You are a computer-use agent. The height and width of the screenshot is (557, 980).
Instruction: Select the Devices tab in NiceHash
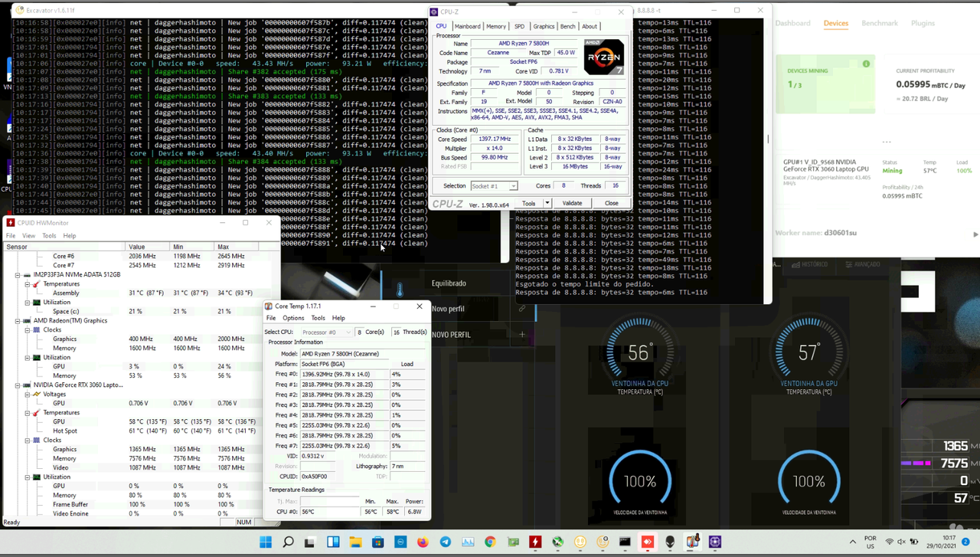click(835, 23)
